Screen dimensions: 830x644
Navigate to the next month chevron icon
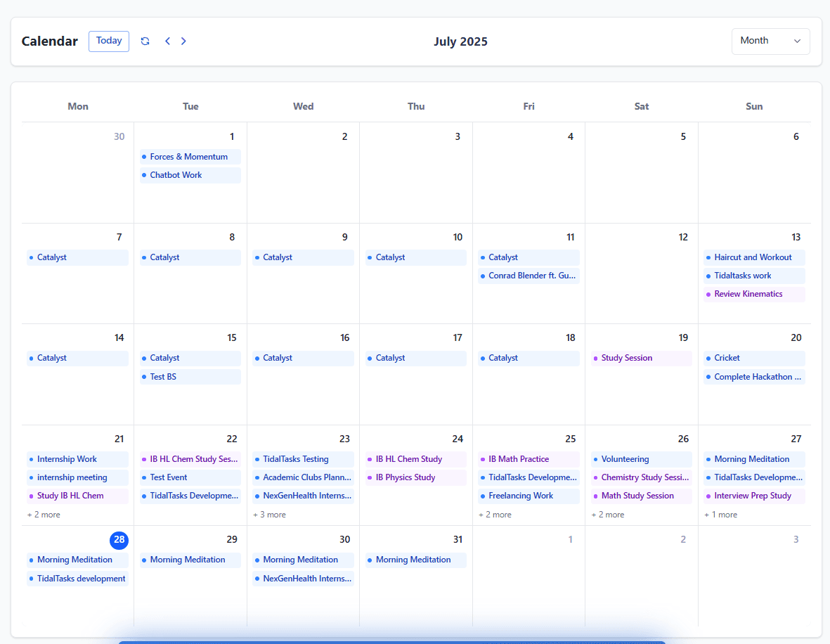(x=183, y=41)
